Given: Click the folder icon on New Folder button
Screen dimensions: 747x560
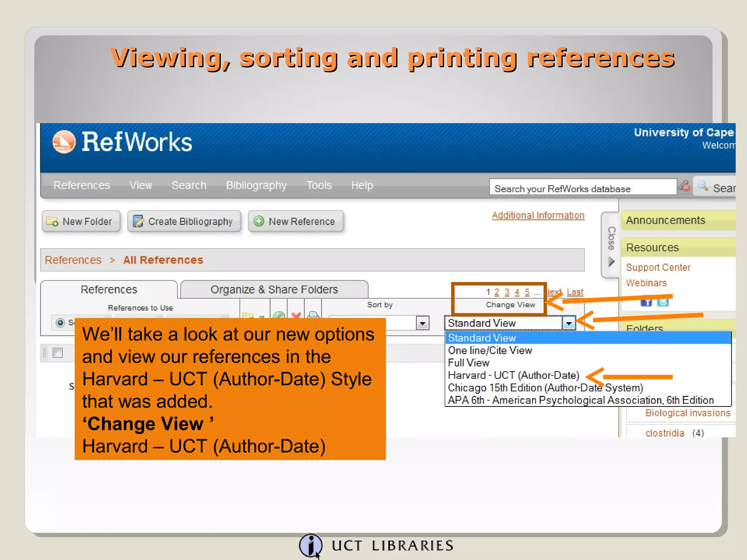Looking at the screenshot, I should (52, 221).
